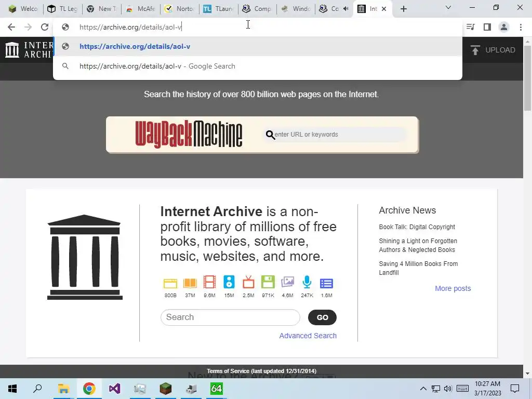Open File Explorer from the taskbar

pyautogui.click(x=63, y=389)
